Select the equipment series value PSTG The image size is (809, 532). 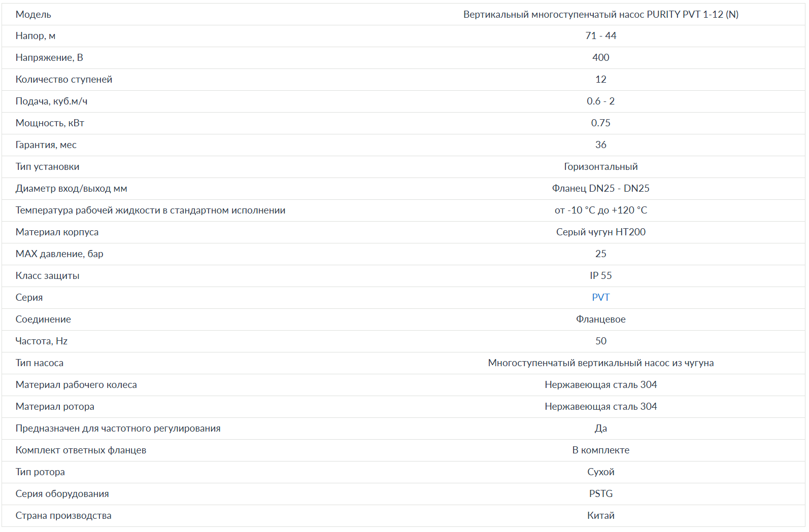click(x=600, y=494)
